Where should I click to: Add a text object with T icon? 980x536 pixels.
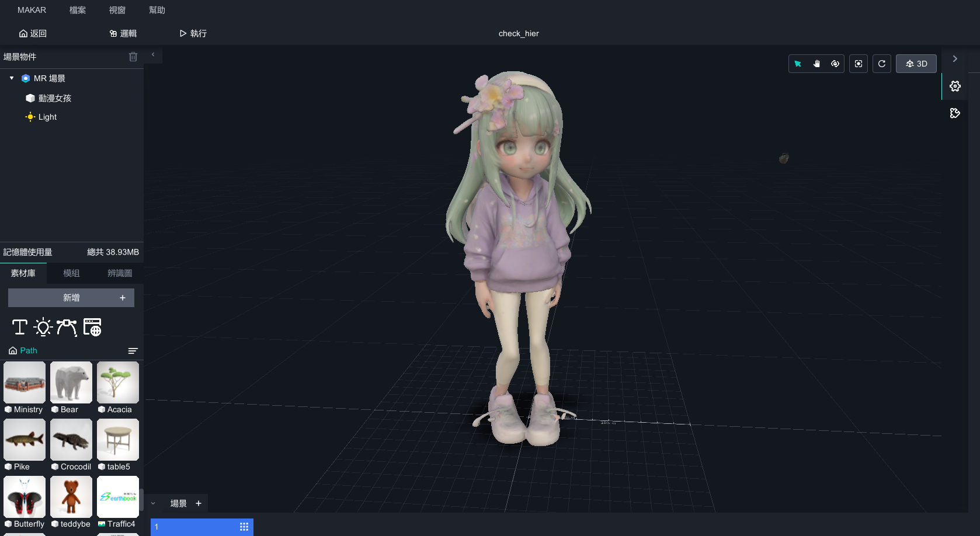20,327
